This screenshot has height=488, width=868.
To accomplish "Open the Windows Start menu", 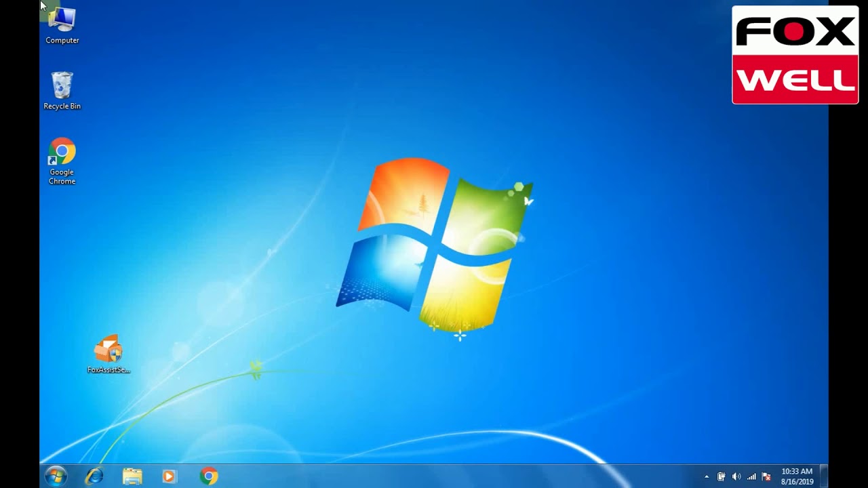I will click(x=56, y=476).
